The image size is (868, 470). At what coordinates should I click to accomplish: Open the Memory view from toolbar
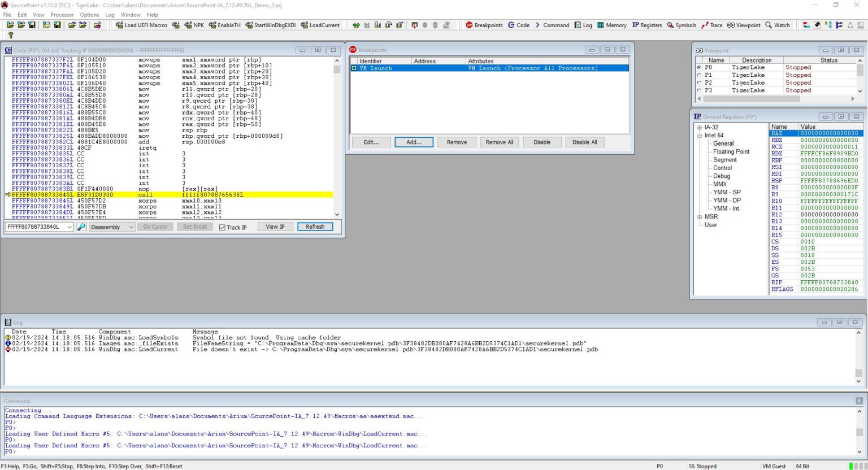click(x=611, y=25)
